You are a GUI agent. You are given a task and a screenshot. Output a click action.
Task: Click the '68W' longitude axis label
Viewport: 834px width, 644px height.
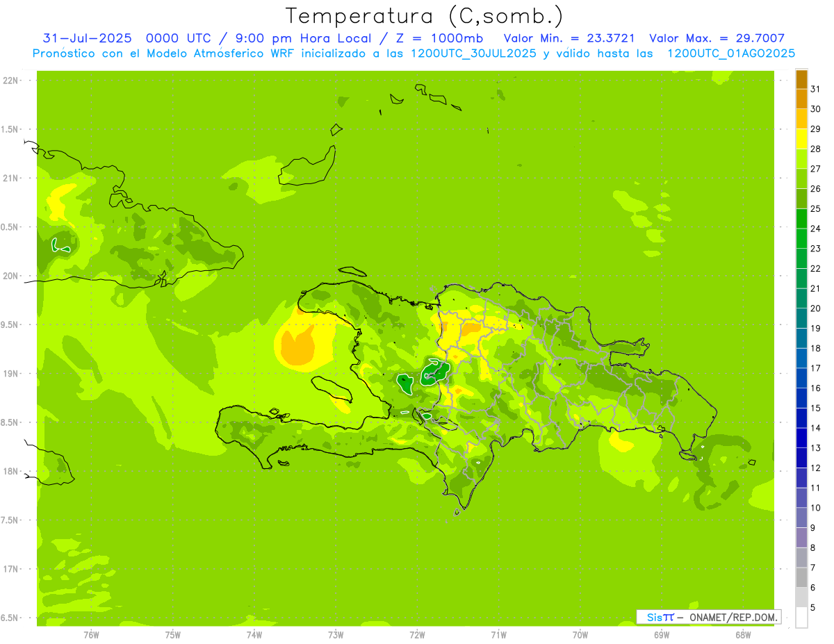[x=743, y=635]
